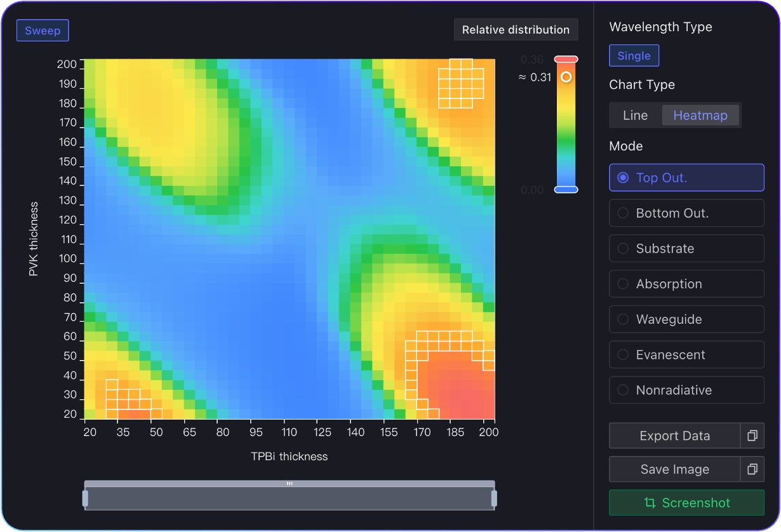
Task: Click the ≈ 0.31 value label
Action: [535, 77]
